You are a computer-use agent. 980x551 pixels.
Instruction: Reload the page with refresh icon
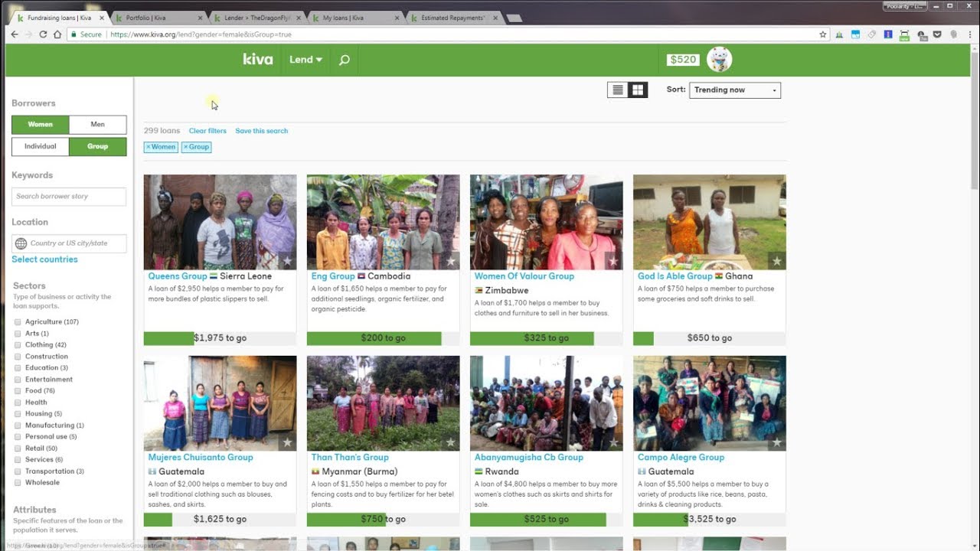click(x=43, y=34)
